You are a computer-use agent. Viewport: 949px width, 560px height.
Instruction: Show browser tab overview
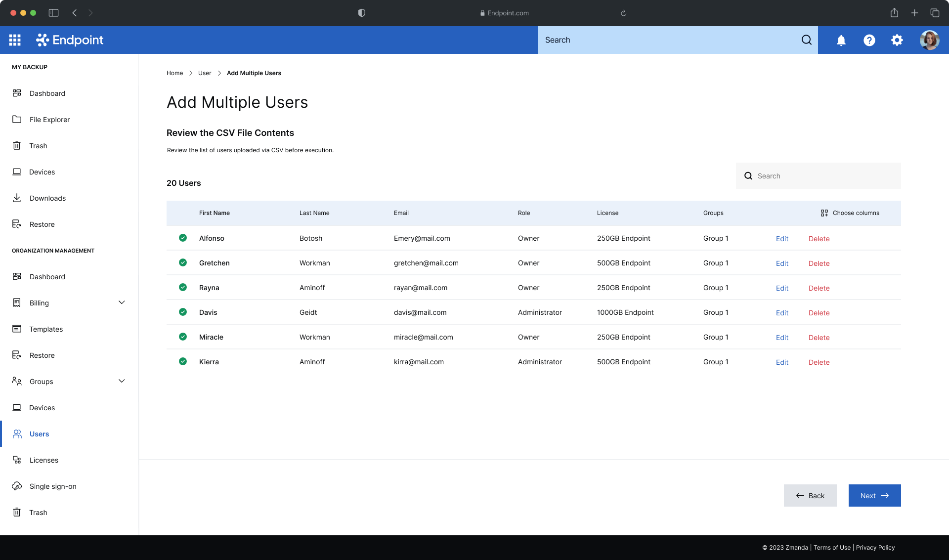tap(935, 13)
